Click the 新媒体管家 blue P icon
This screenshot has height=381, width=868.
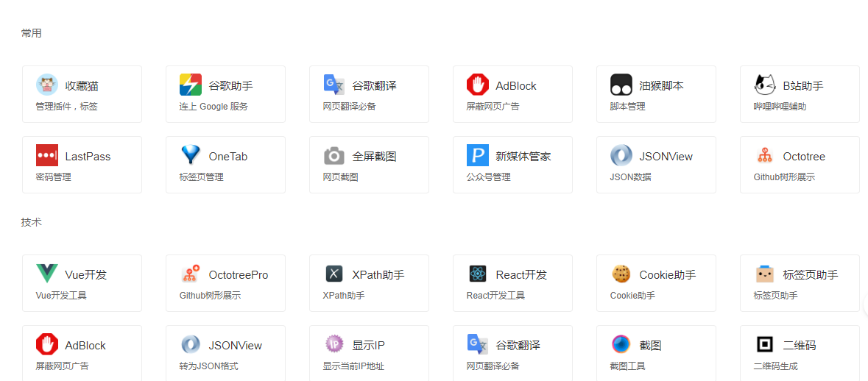tap(478, 155)
